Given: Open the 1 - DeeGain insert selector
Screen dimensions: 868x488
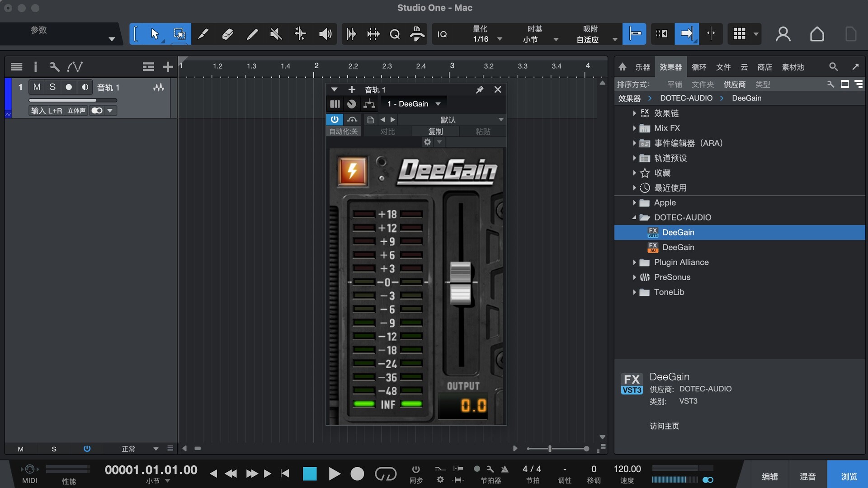Looking at the screenshot, I should tap(414, 104).
